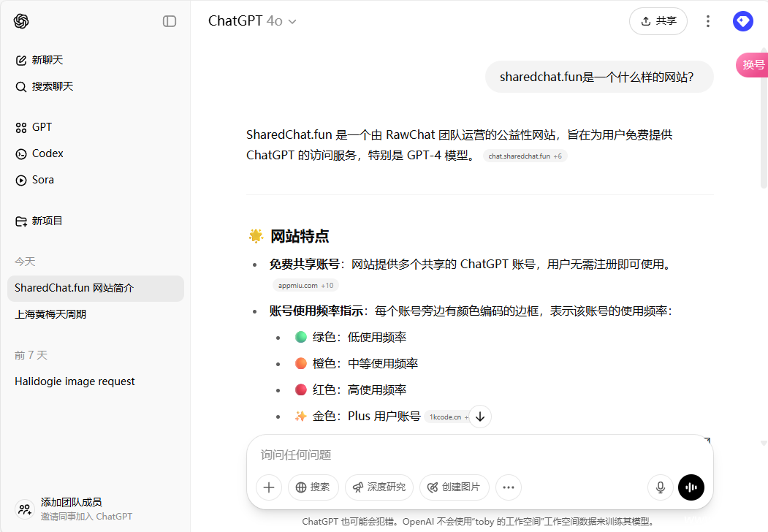
Task: Click the plus attachment button
Action: click(x=268, y=487)
